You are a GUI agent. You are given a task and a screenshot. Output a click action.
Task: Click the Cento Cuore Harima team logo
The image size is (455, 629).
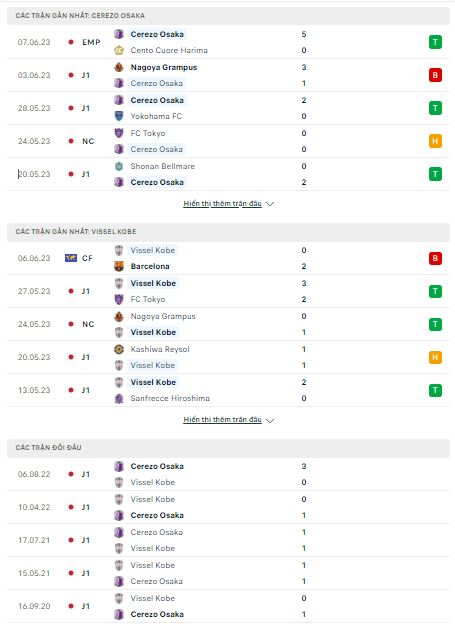tap(119, 51)
